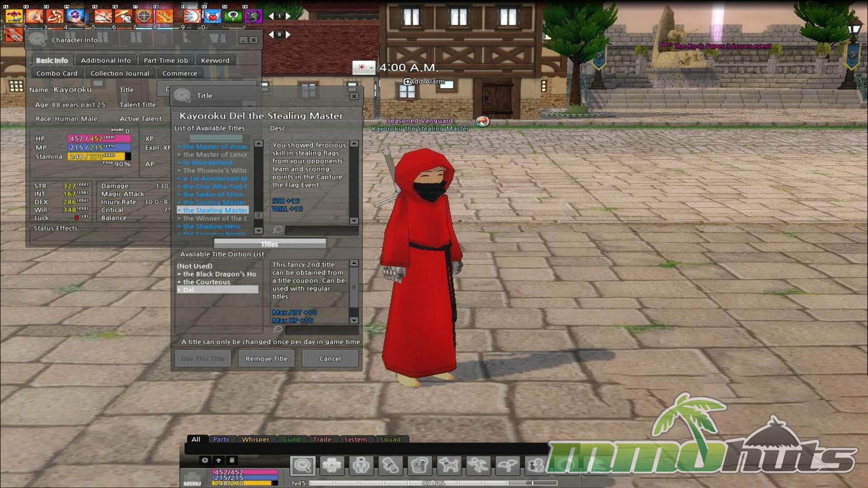Switch to the Additional Info tab
Screen dimensions: 868x488
(x=105, y=60)
